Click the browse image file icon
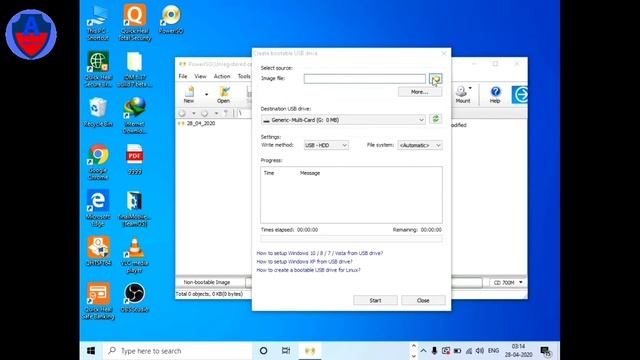This screenshot has height=360, width=640. click(x=436, y=79)
